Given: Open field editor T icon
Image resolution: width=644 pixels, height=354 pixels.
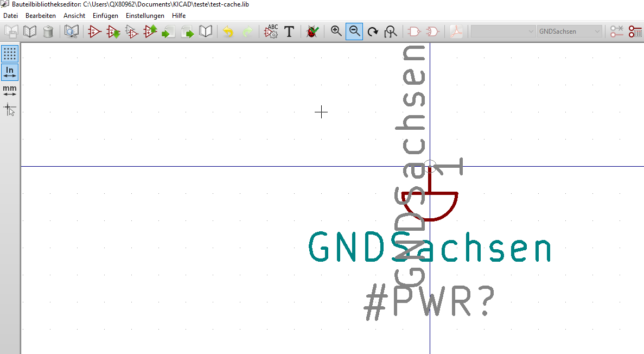Looking at the screenshot, I should point(289,31).
